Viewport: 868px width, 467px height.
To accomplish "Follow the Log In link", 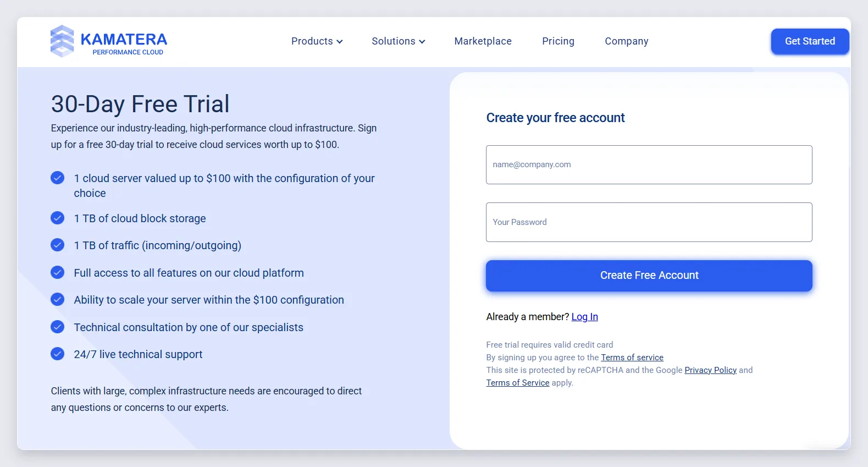I will click(x=585, y=317).
